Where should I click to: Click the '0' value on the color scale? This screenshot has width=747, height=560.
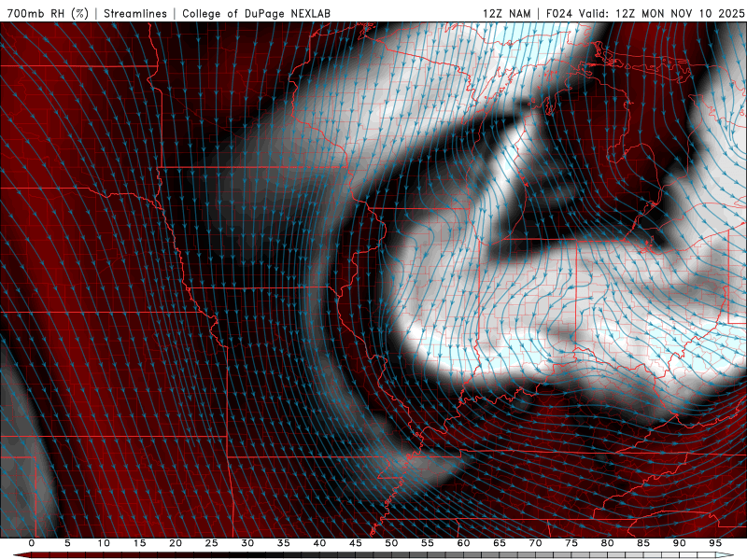coord(32,543)
